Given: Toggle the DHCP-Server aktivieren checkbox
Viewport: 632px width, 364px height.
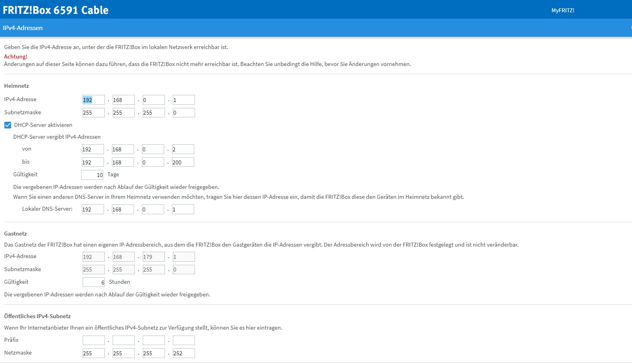Looking at the screenshot, I should 8,125.
